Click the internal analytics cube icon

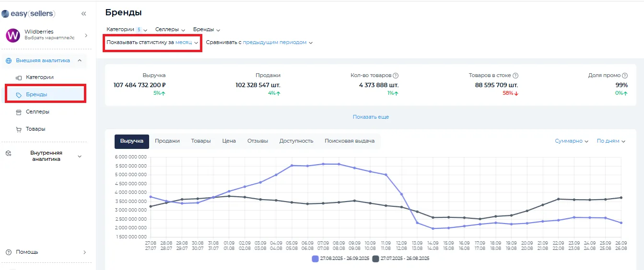[x=9, y=154]
